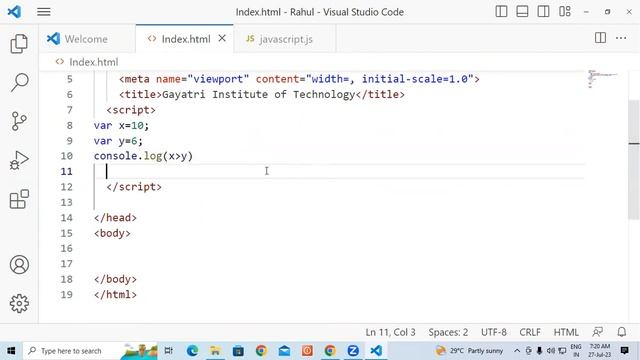The width and height of the screenshot is (640, 360).
Task: Open the Search view in activity bar
Action: tap(19, 82)
